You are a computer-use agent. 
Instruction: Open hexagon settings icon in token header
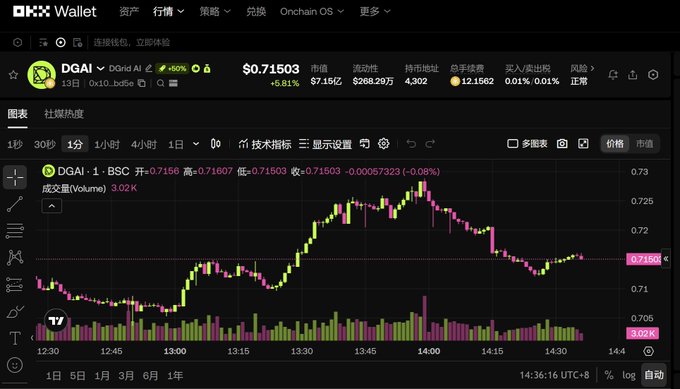point(653,75)
